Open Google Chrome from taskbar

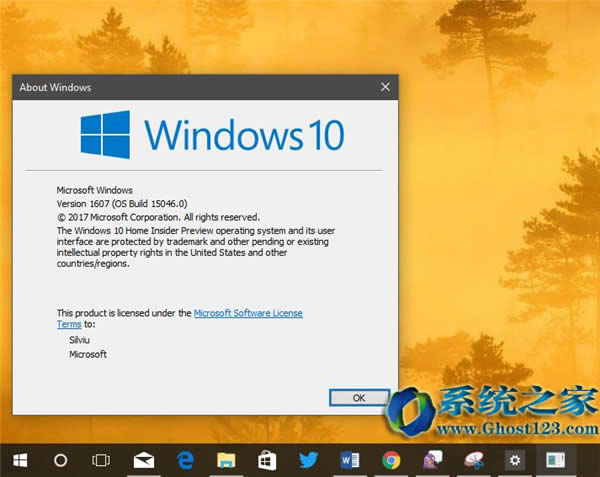(x=391, y=460)
